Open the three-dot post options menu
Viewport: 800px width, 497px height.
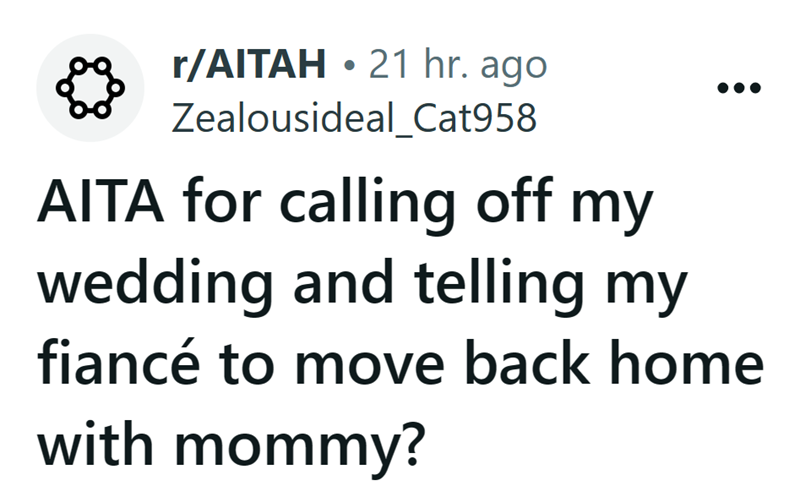coord(738,89)
